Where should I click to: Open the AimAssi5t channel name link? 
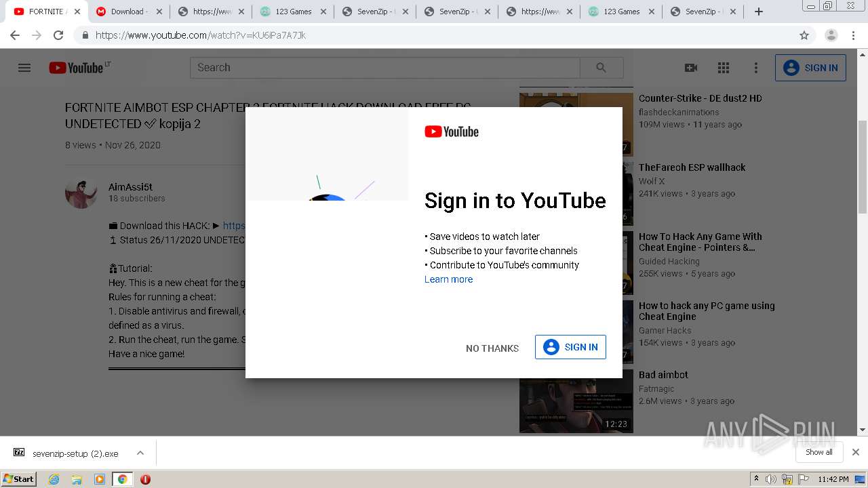130,187
